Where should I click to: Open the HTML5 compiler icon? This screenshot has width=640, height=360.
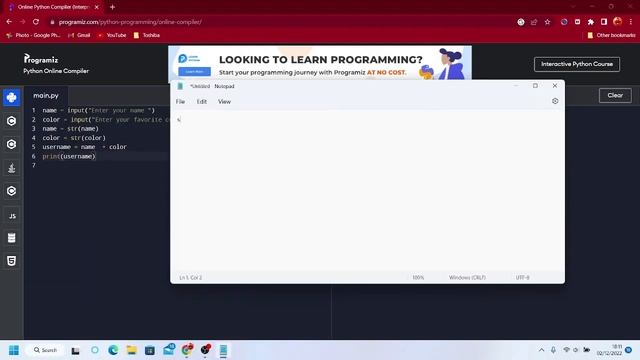pyautogui.click(x=11, y=261)
